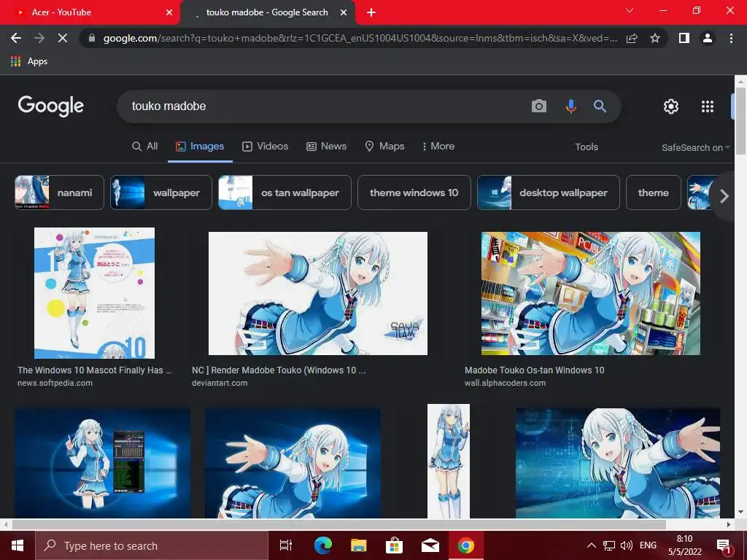The height and width of the screenshot is (560, 747).
Task: Click the forward navigation arrow
Action: point(39,38)
